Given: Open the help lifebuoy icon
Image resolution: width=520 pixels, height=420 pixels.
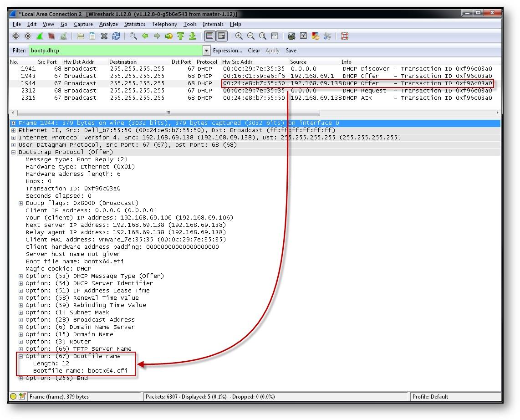Looking at the screenshot, I should 345,36.
